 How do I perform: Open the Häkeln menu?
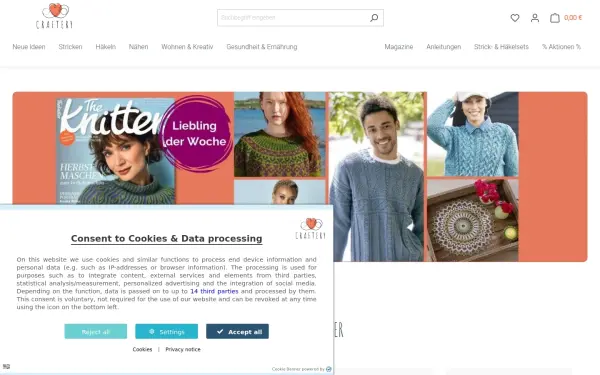pos(106,47)
